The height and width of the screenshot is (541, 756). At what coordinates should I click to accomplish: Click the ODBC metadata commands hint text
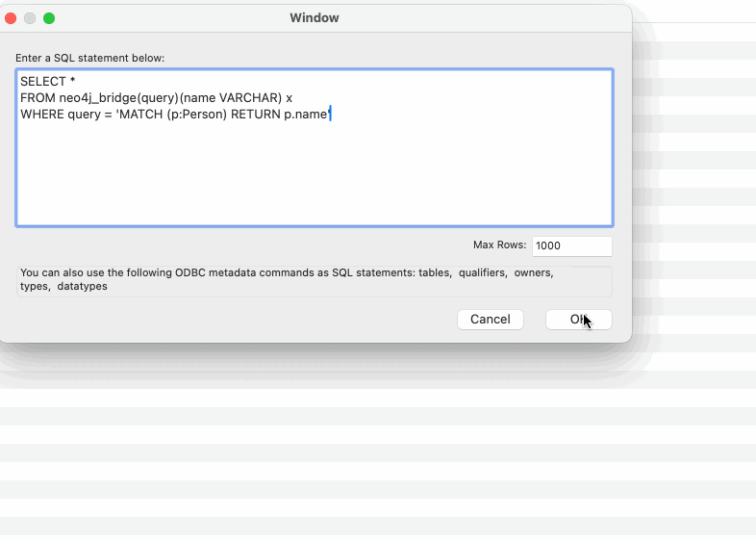point(287,279)
